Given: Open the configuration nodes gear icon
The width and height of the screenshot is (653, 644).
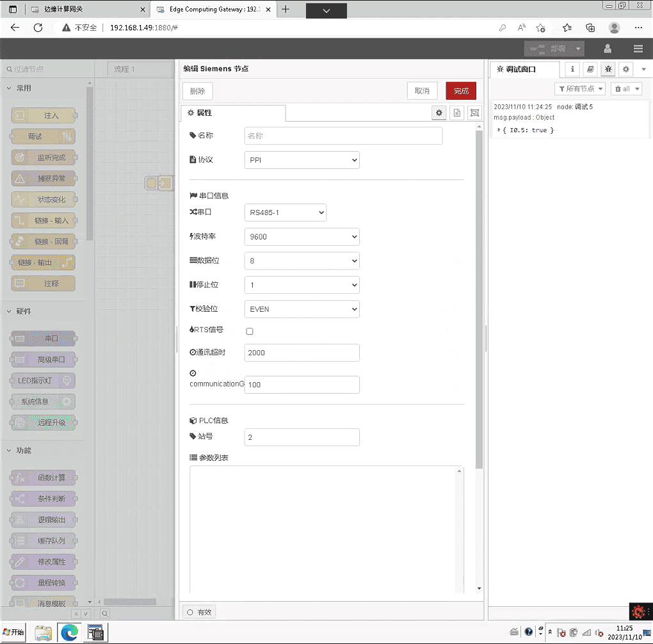Looking at the screenshot, I should pyautogui.click(x=625, y=69).
